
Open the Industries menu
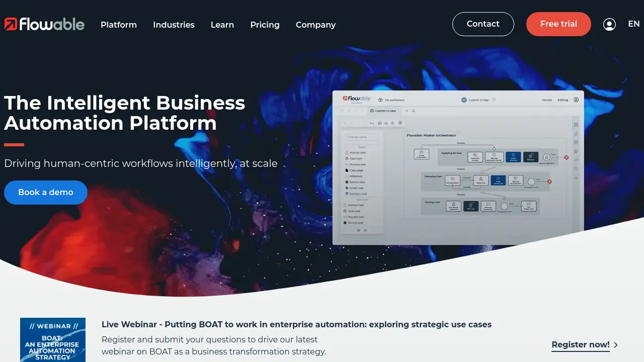(x=174, y=25)
